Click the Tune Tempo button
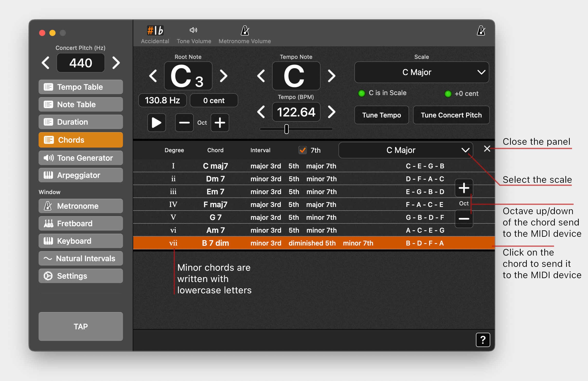Image resolution: width=588 pixels, height=381 pixels. [381, 115]
